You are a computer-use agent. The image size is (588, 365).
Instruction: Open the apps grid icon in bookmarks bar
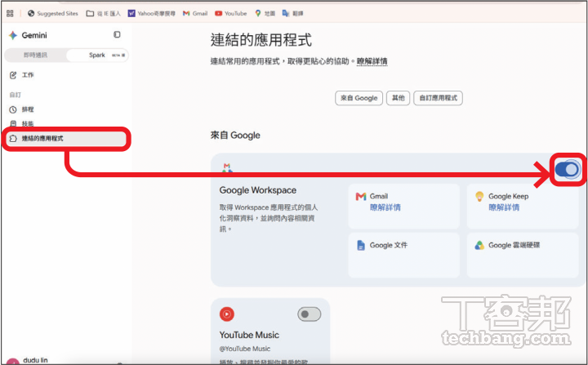click(10, 14)
